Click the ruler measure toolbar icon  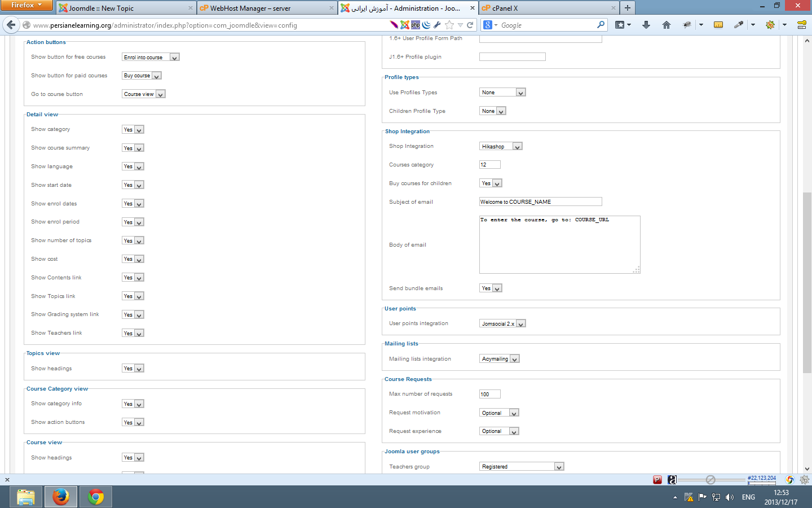click(x=718, y=25)
